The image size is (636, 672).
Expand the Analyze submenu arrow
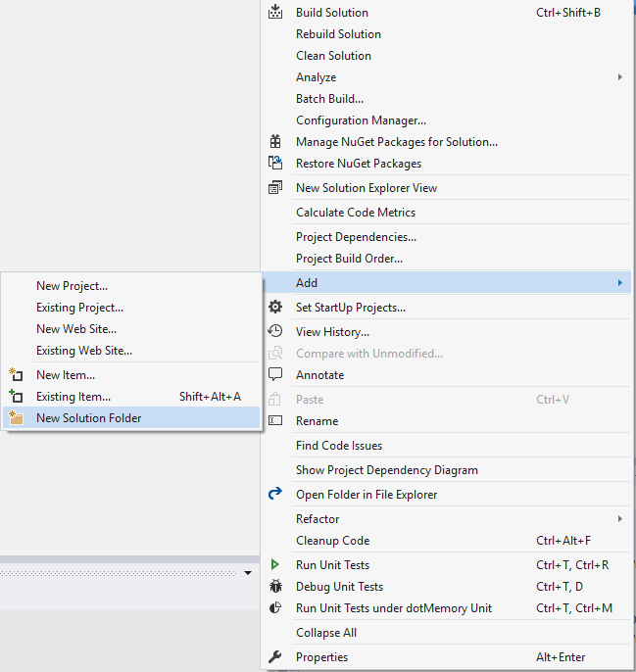(x=619, y=77)
